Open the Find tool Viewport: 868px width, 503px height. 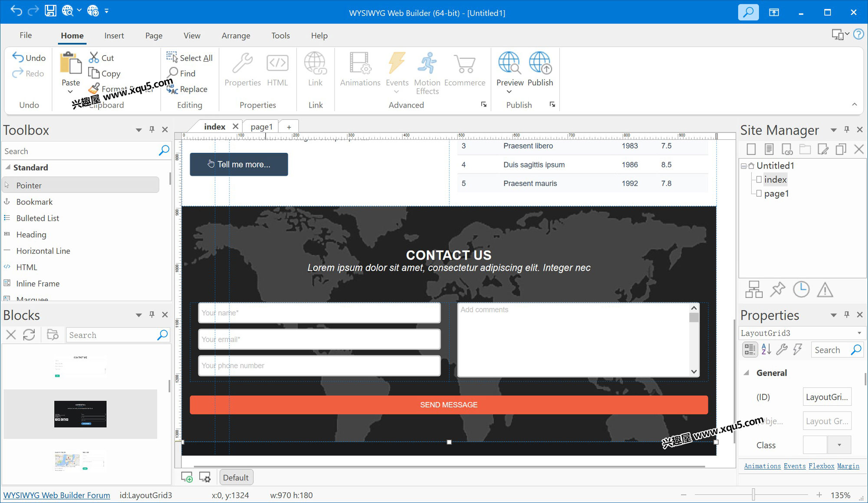tap(182, 73)
